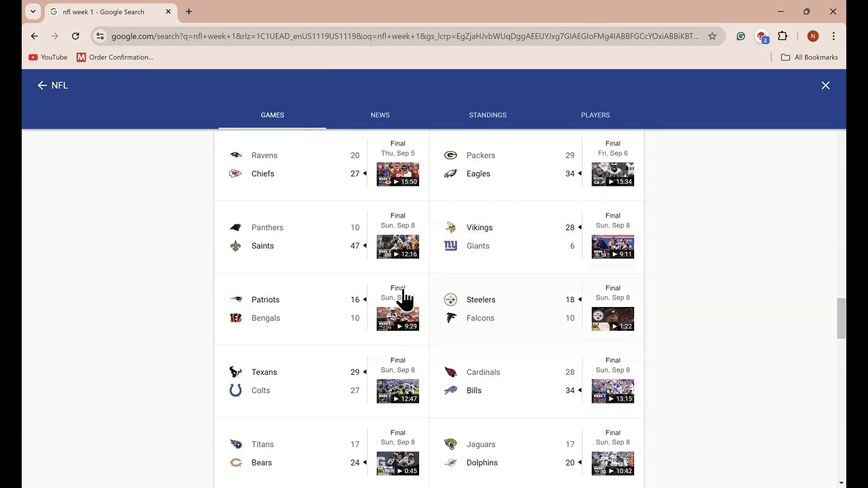Close the nfl week 1 browser tab

tap(168, 12)
